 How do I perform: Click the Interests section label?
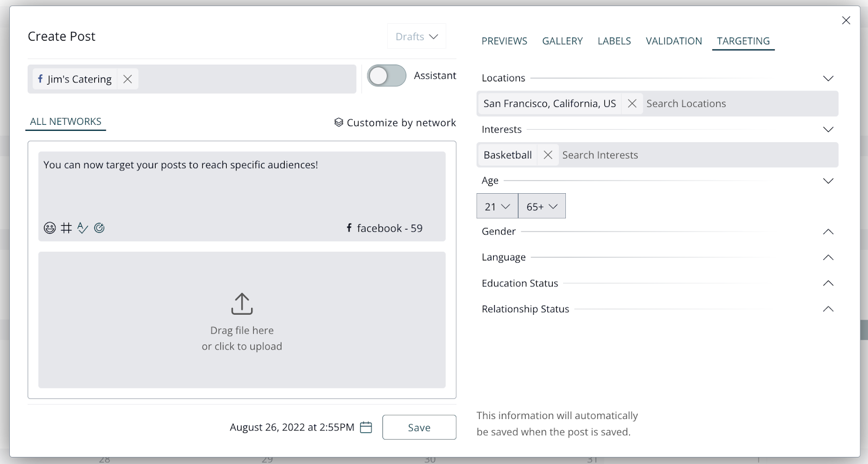502,130
